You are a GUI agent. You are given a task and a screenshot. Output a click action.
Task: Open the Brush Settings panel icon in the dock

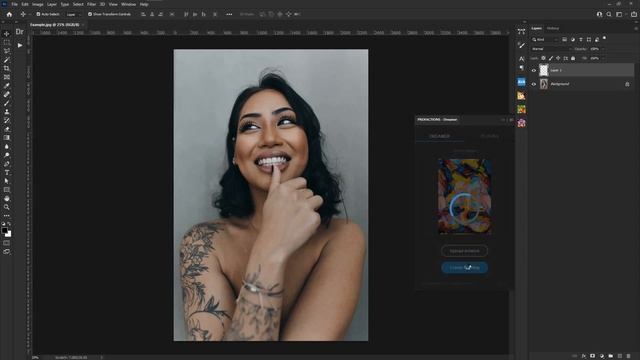coord(521,45)
